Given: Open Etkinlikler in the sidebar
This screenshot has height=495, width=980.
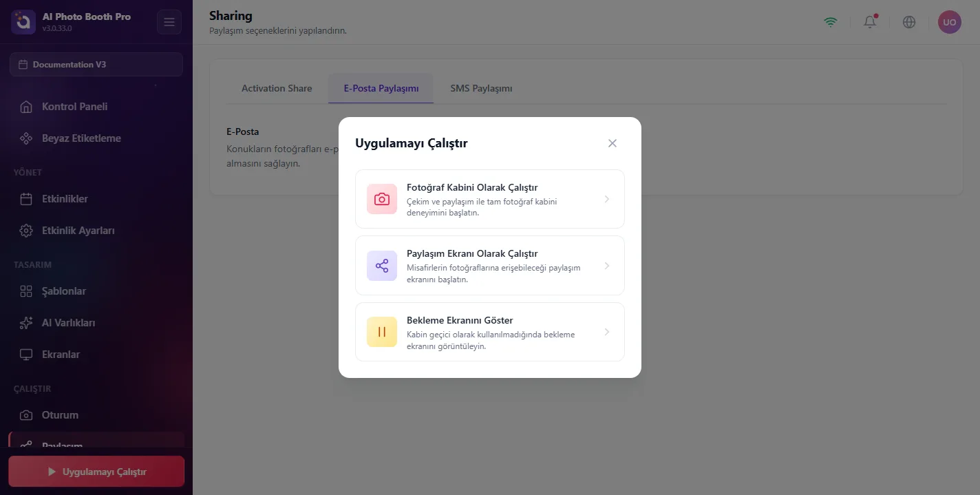Looking at the screenshot, I should pyautogui.click(x=96, y=199).
